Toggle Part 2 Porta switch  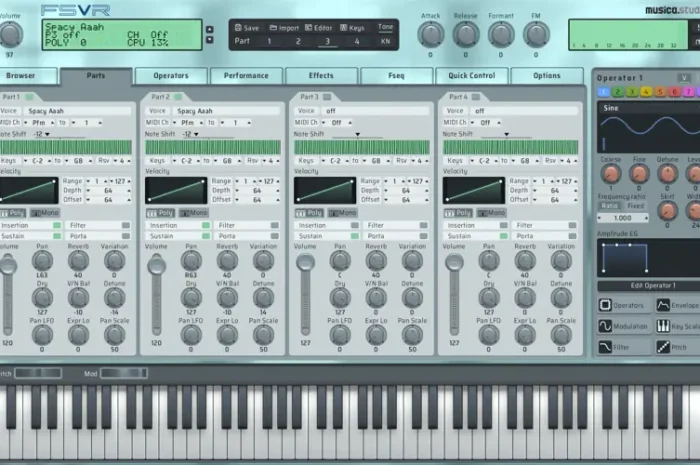275,236
